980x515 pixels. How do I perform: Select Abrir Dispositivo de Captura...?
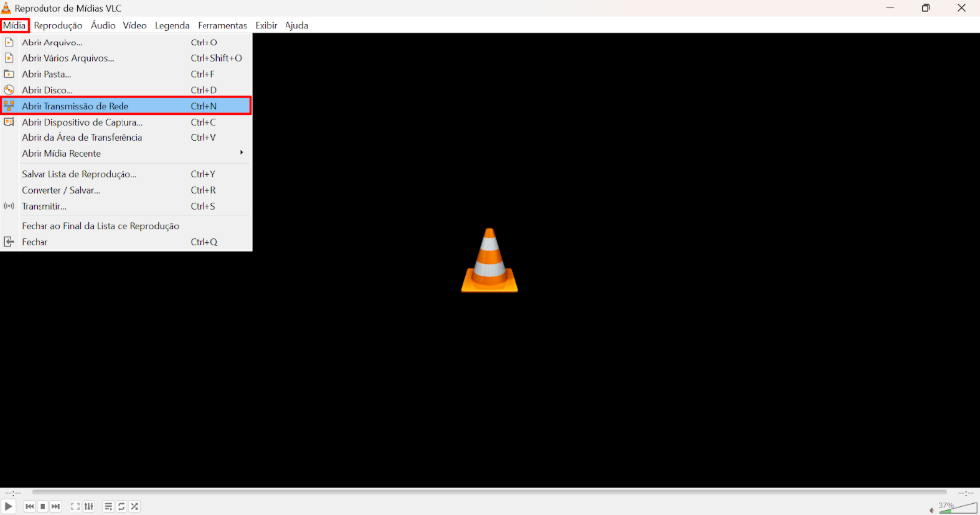coord(126,122)
